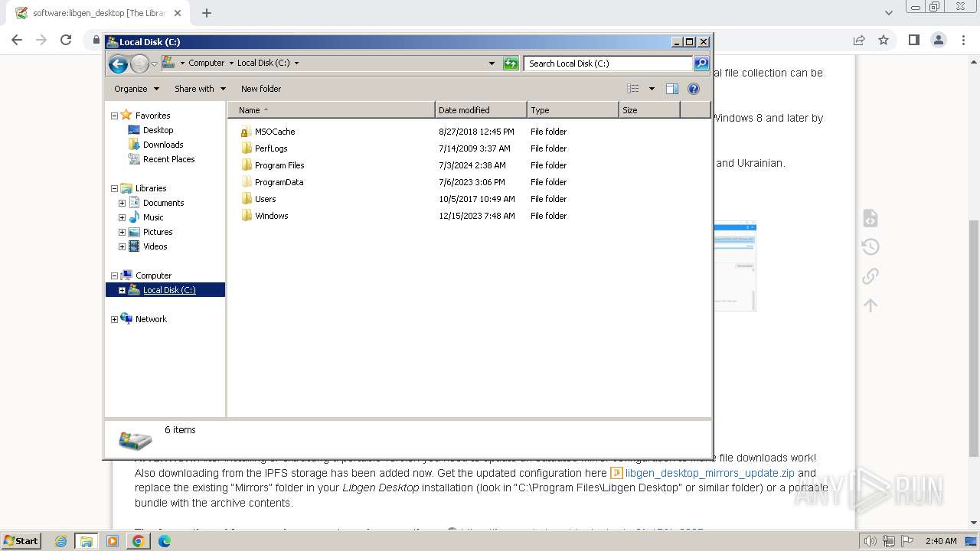
Task: Click the Explorer search magnifier button
Action: (x=701, y=64)
